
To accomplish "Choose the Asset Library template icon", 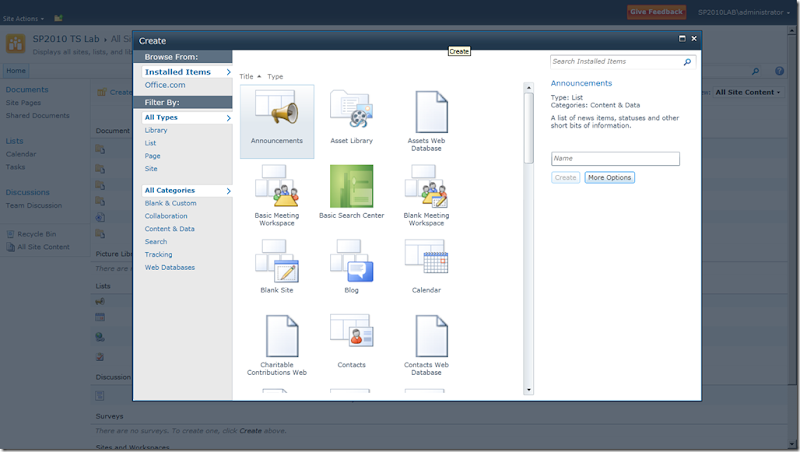I will pyautogui.click(x=352, y=109).
